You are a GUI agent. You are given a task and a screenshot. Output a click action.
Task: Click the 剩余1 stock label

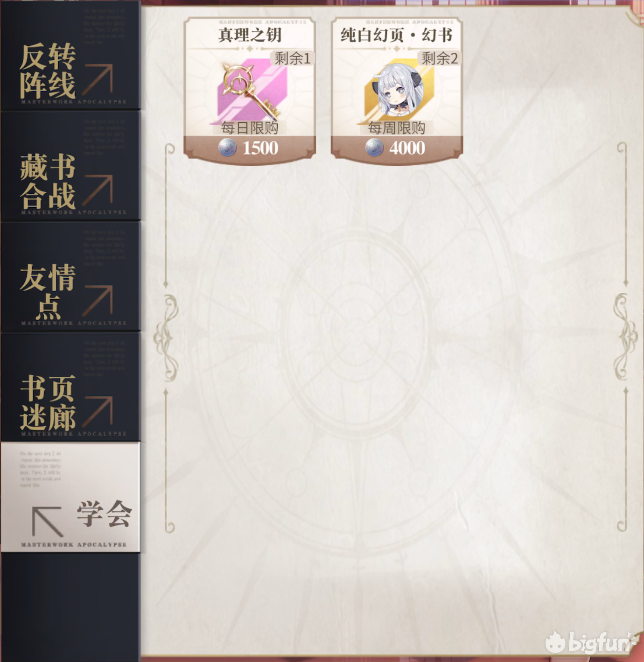point(293,58)
